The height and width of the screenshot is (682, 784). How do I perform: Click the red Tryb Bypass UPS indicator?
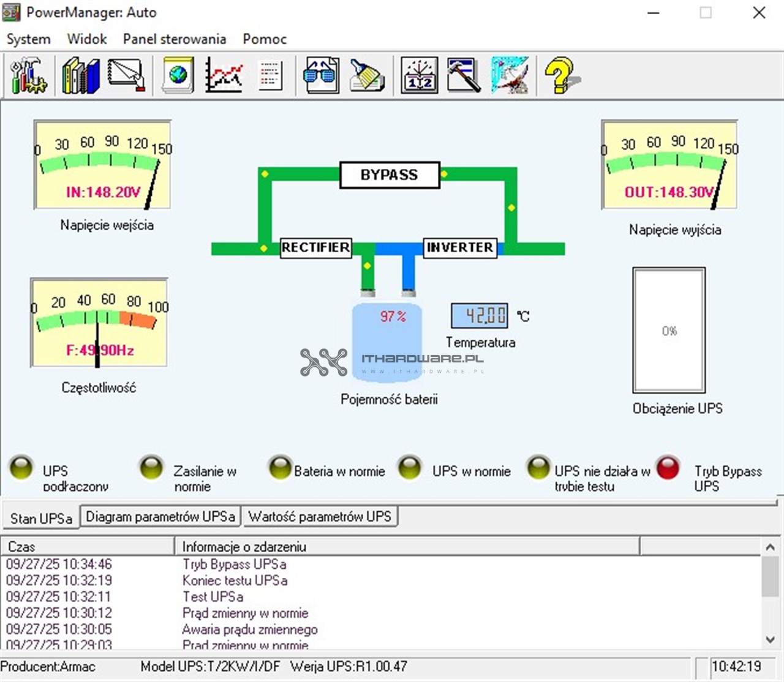click(x=668, y=468)
